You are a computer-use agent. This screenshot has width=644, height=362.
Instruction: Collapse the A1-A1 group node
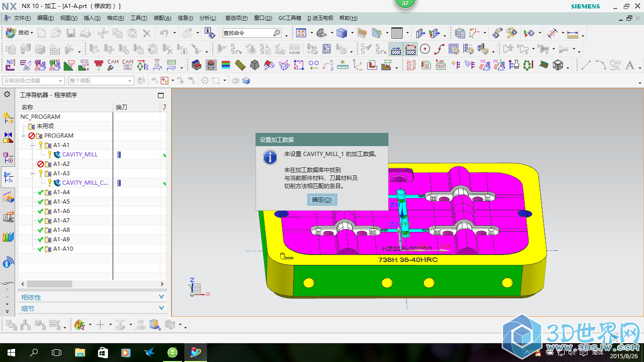(x=33, y=145)
